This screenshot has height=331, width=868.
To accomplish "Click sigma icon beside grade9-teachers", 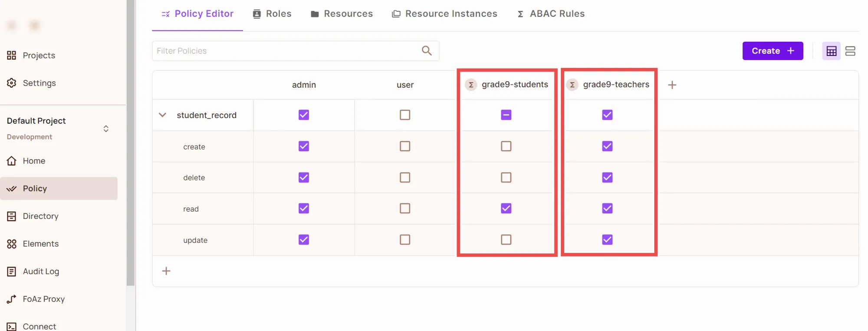I will pyautogui.click(x=572, y=85).
